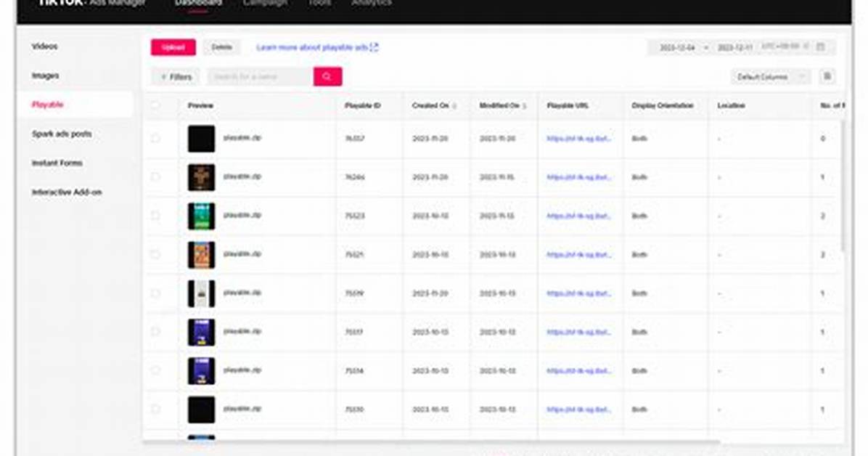Open the brown preview thumbnail in second row
Image resolution: width=868 pixels, height=456 pixels.
click(202, 177)
